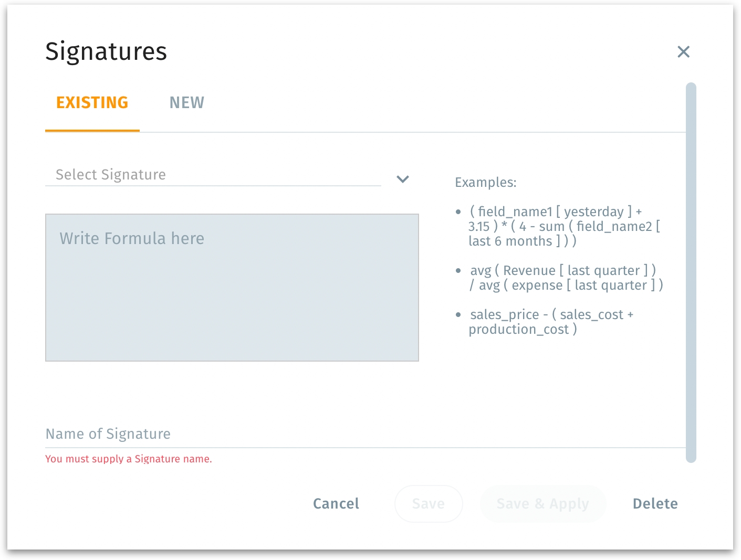The image size is (741, 560).
Task: Click the Name of Signature input field
Action: (x=365, y=434)
